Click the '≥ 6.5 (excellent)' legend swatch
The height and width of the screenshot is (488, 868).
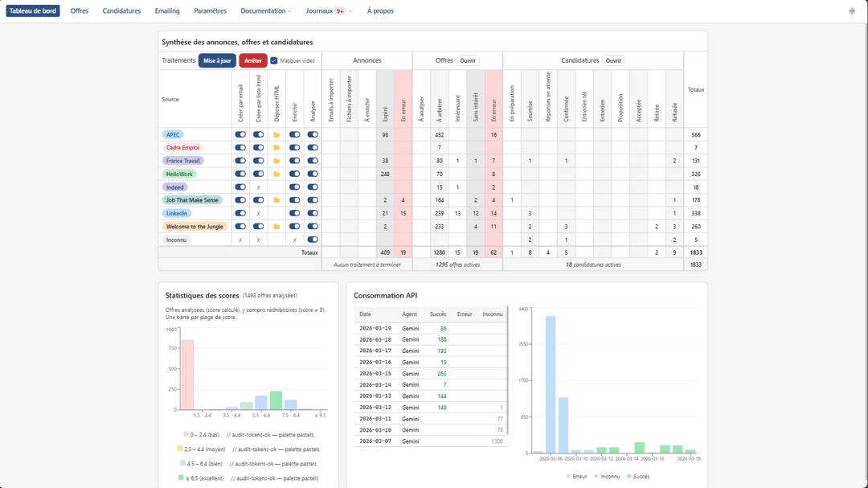click(181, 478)
